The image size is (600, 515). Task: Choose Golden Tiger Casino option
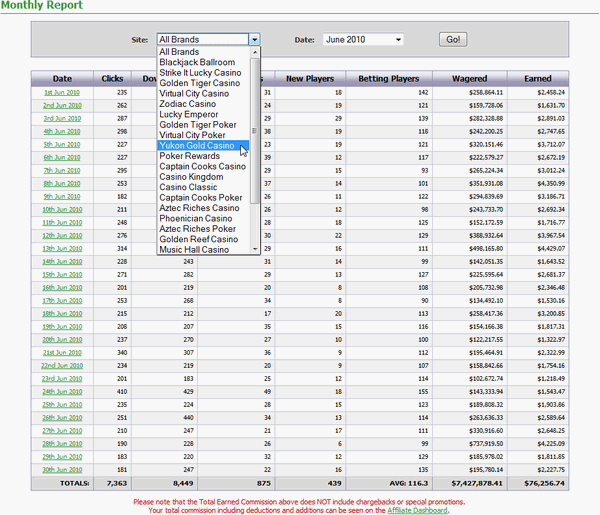(203, 83)
